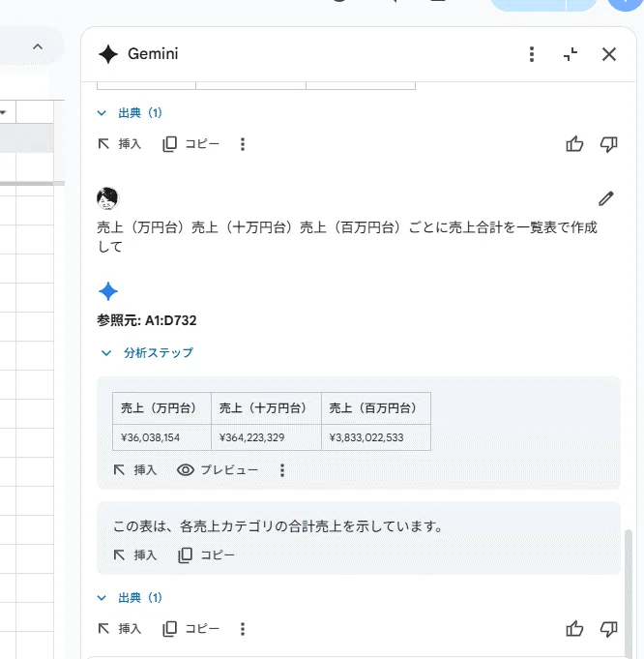Give thumbs up to lower response
This screenshot has width=644, height=659.
pos(574,629)
